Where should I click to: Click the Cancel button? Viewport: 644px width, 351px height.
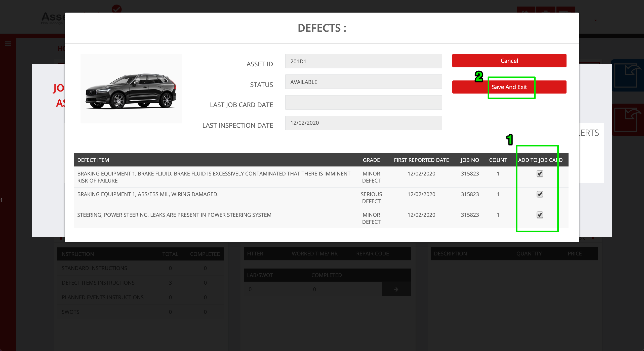[x=509, y=61]
